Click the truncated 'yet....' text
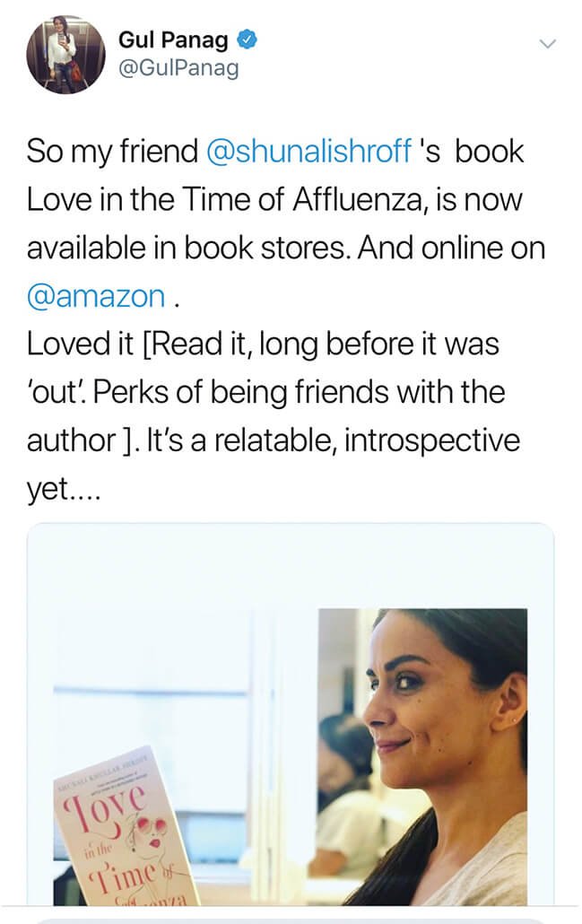 [x=63, y=490]
